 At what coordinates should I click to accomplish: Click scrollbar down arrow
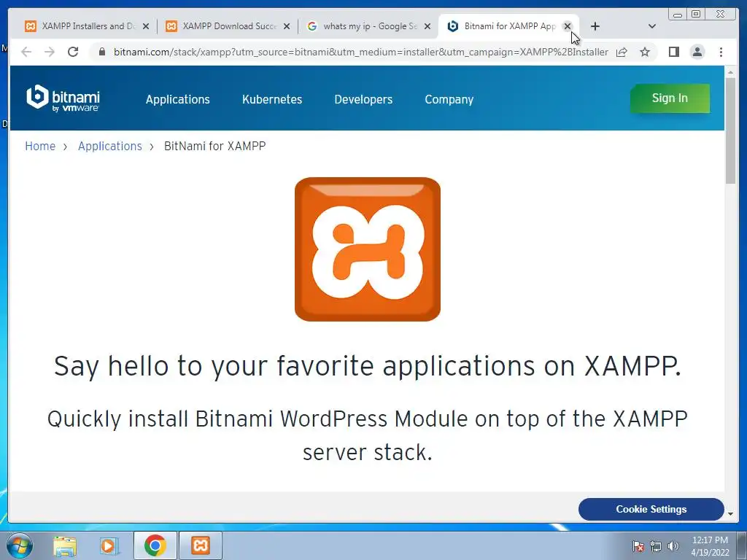point(730,514)
